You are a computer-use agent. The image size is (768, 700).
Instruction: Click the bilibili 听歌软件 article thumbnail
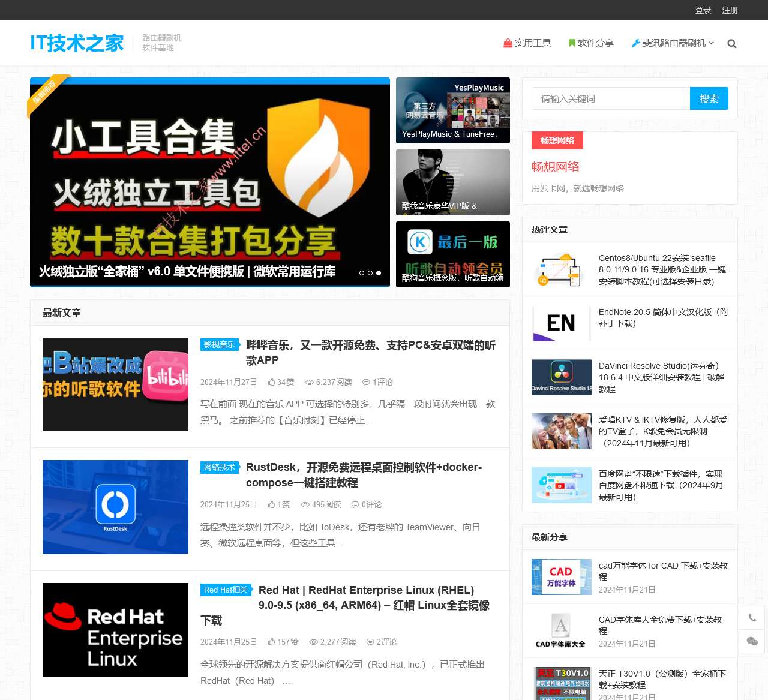(x=115, y=384)
